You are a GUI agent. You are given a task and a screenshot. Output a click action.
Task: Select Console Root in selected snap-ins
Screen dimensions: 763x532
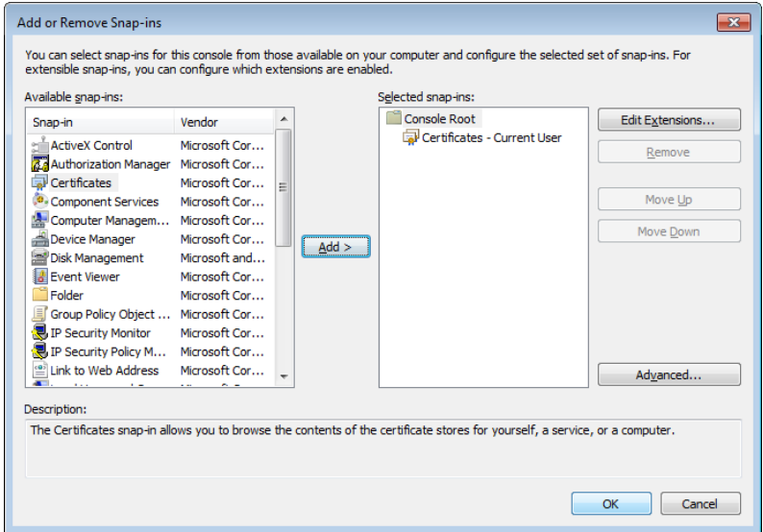[439, 119]
